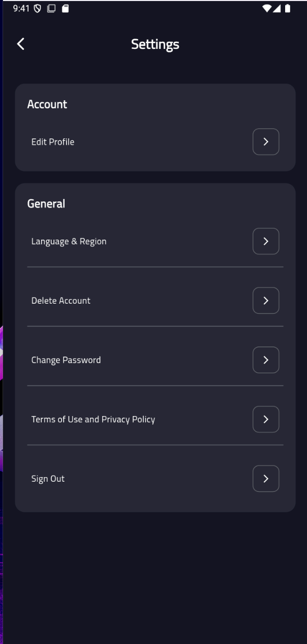Viewport: 307px width, 644px height.
Task: Open Change Password using its chevron
Action: (x=266, y=360)
